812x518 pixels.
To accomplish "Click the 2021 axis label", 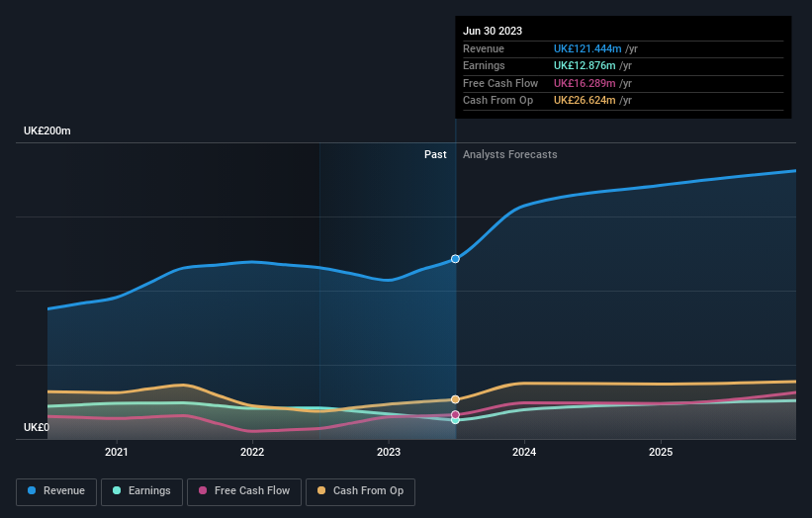I will tap(116, 453).
